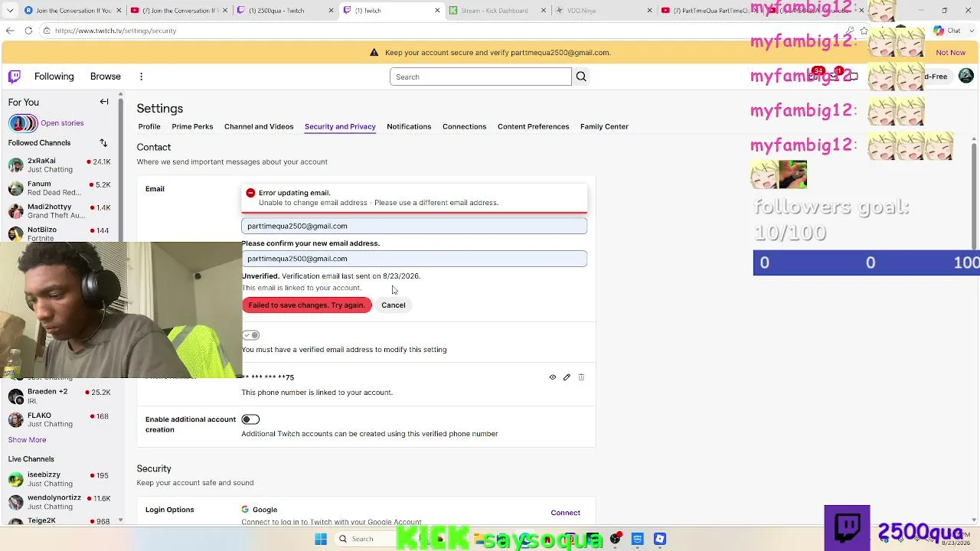Collapse the For You sidebar
980x551 pixels.
click(x=104, y=102)
